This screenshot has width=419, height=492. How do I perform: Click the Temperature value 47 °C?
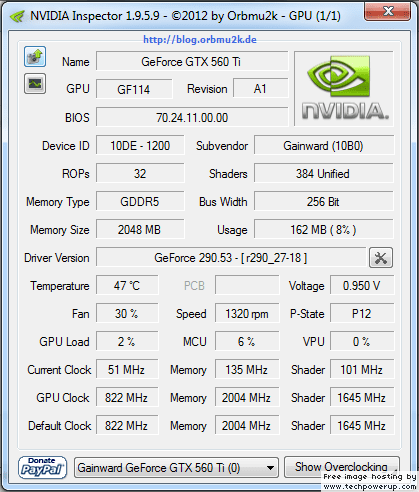click(127, 285)
